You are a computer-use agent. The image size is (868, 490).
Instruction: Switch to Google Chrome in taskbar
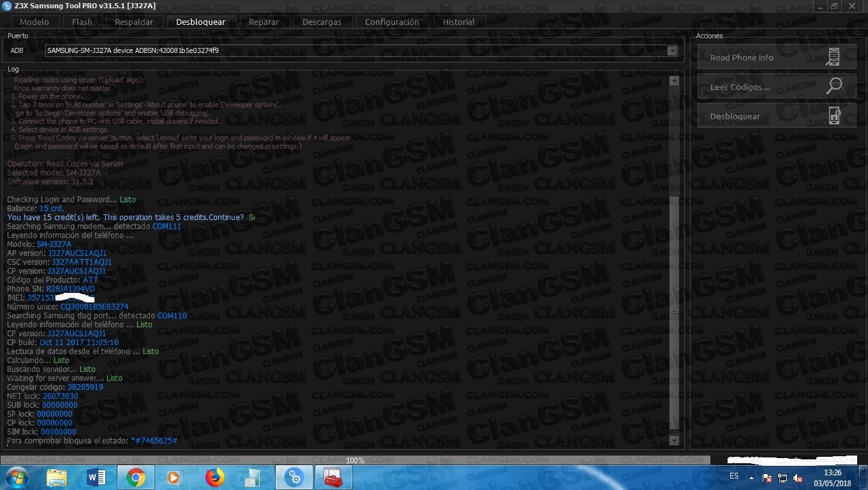135,477
